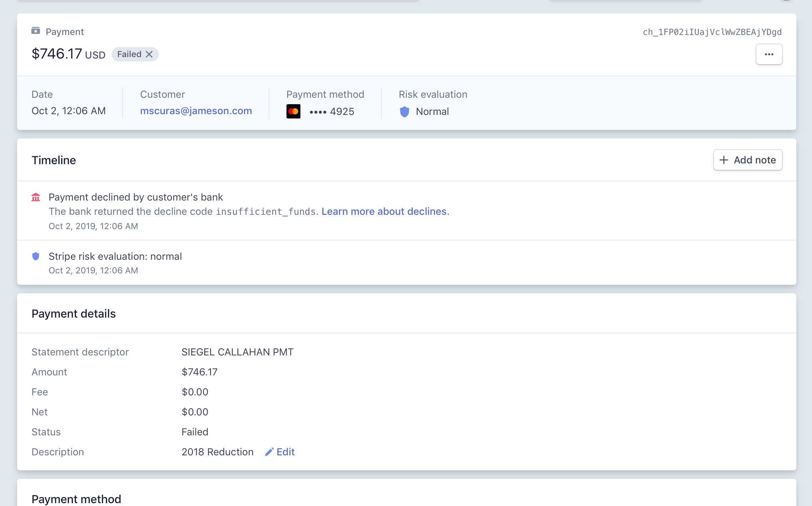Click the Payment header card icon
Image resolution: width=812 pixels, height=506 pixels.
pyautogui.click(x=36, y=31)
